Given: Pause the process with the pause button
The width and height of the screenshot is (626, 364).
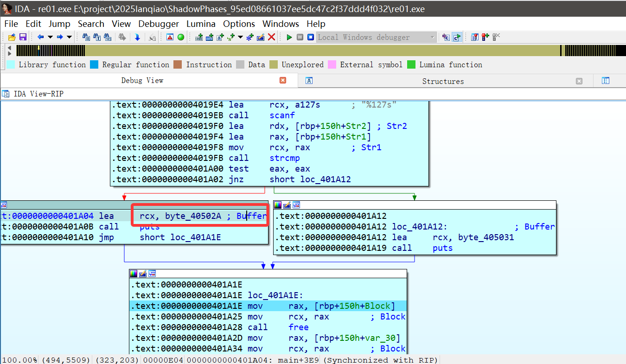Looking at the screenshot, I should click(x=300, y=37).
